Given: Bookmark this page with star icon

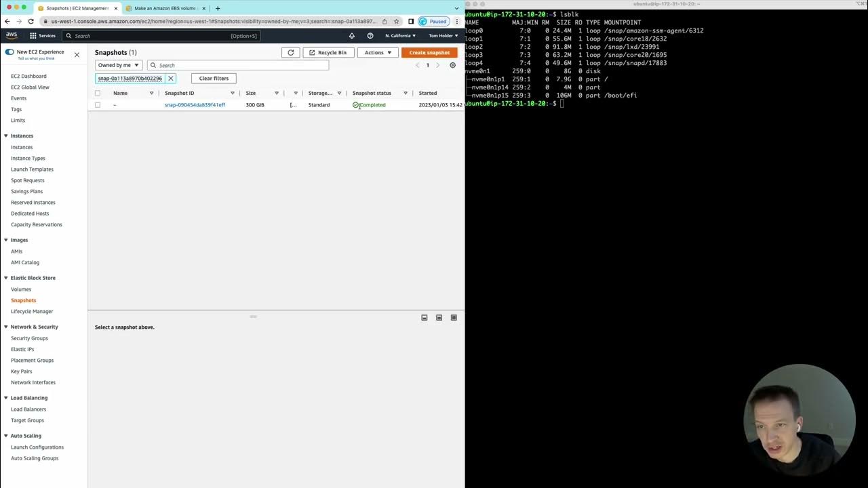Looking at the screenshot, I should (x=397, y=21).
